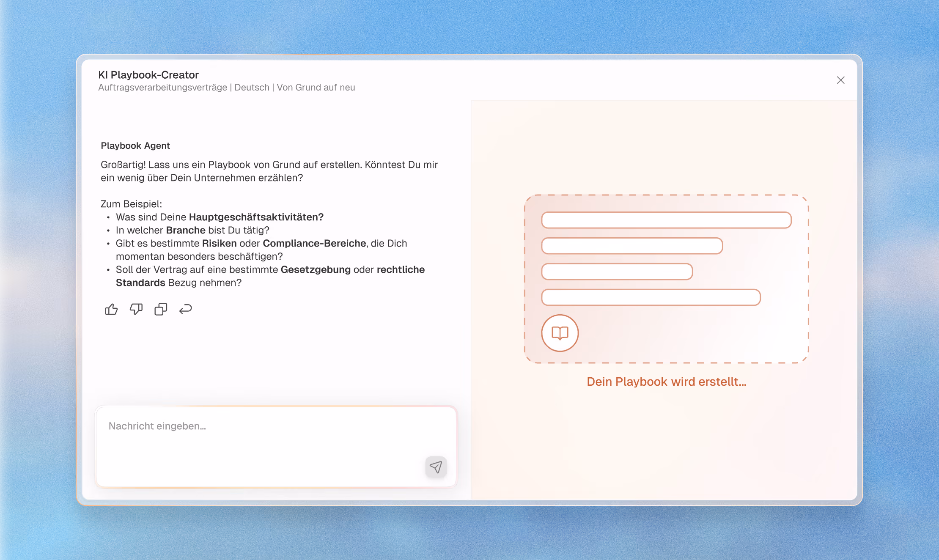
Task: Click the second placeholder bar in the preview
Action: [x=632, y=246]
